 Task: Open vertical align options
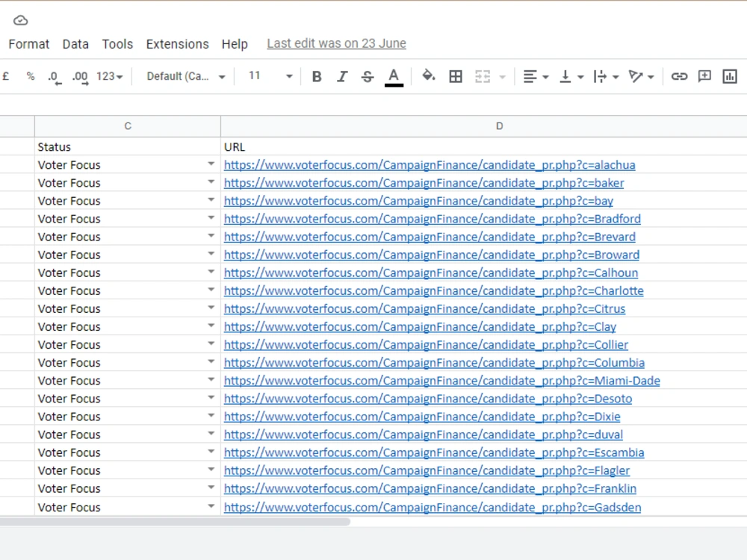point(571,76)
